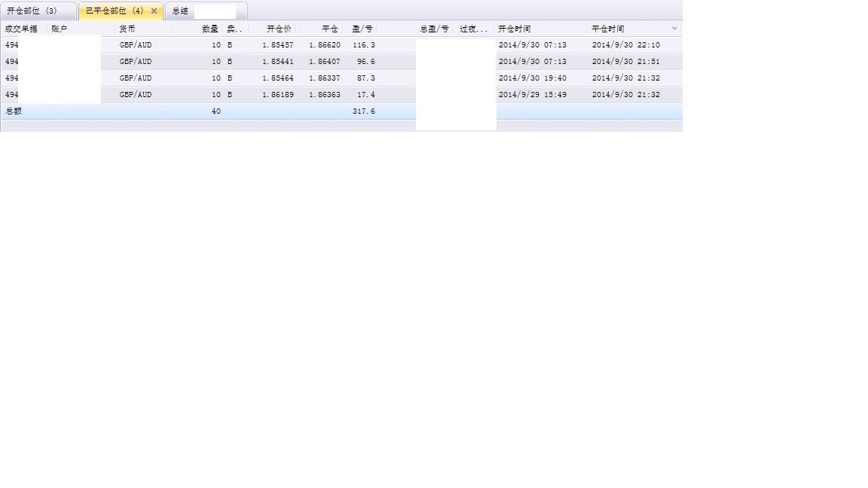Select the profit value 87.3
The height and width of the screenshot is (488, 868).
(366, 78)
